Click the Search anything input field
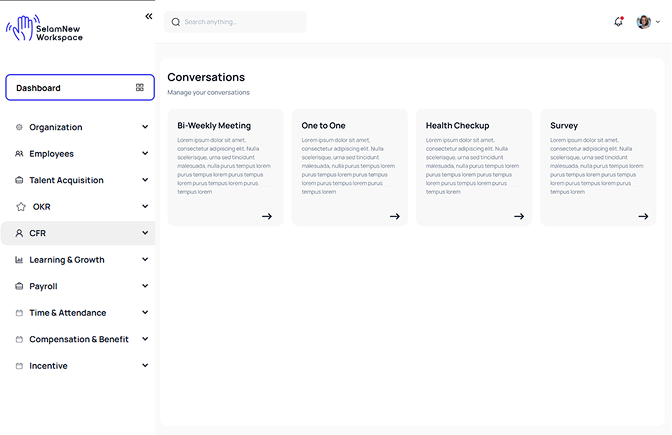The image size is (672, 435). [240, 22]
